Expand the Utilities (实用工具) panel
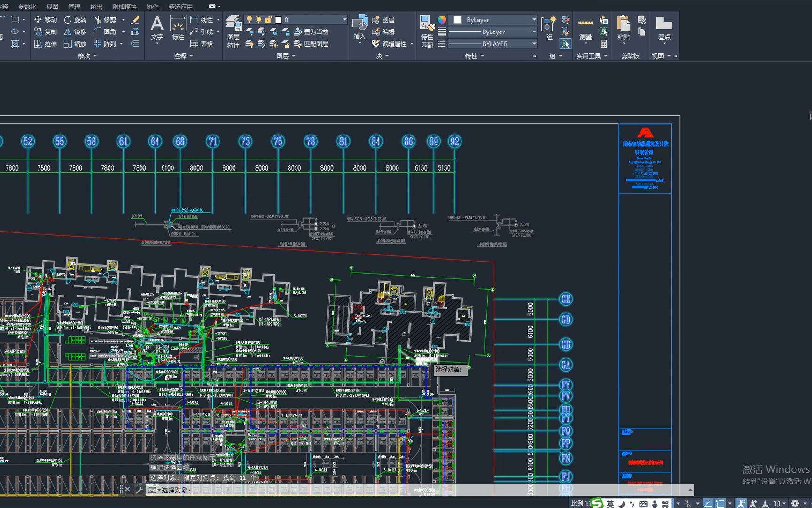The image size is (812, 508). 592,56
